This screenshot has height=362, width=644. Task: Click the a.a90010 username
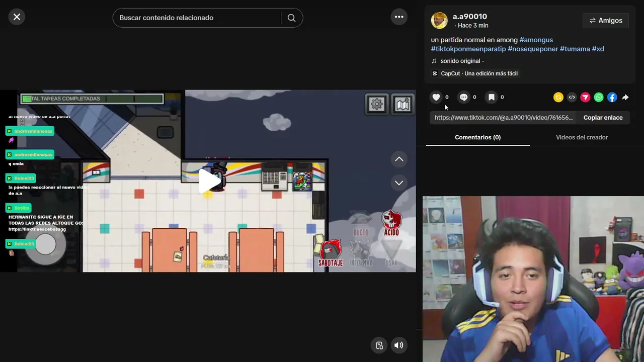pos(470,17)
